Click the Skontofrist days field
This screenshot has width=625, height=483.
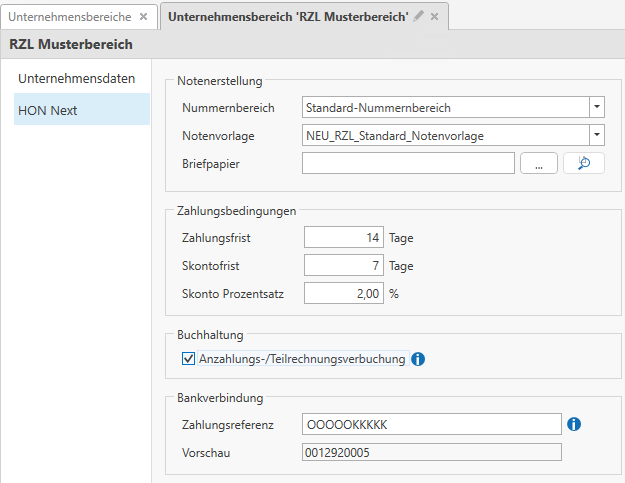tap(342, 266)
